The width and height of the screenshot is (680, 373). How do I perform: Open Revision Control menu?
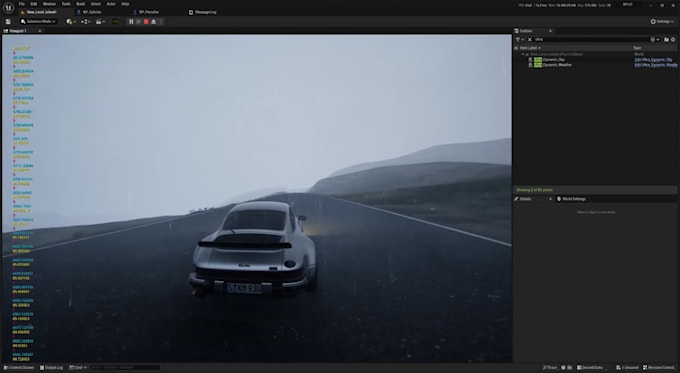658,367
